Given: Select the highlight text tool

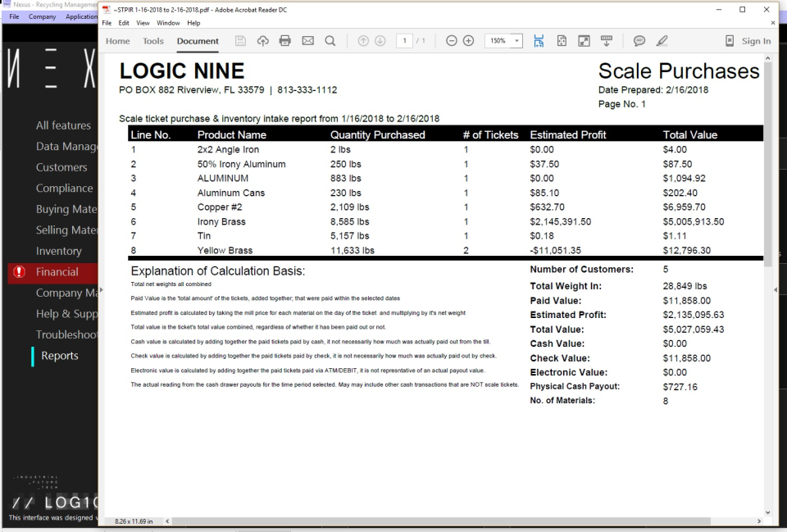Looking at the screenshot, I should tap(662, 41).
